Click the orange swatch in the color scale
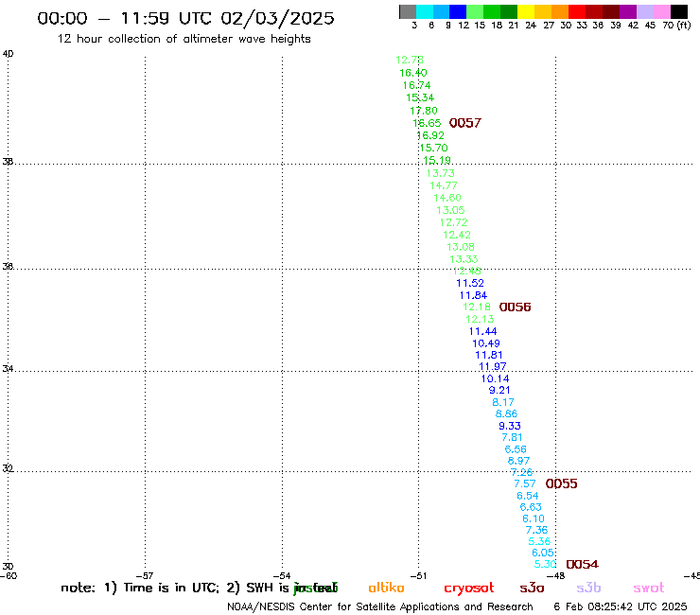 [560, 11]
